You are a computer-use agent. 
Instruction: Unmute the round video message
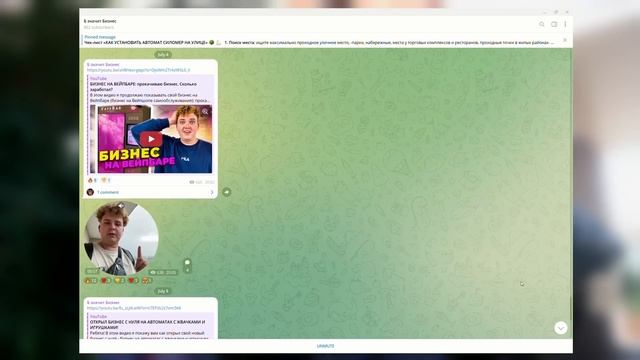pyautogui.click(x=121, y=206)
